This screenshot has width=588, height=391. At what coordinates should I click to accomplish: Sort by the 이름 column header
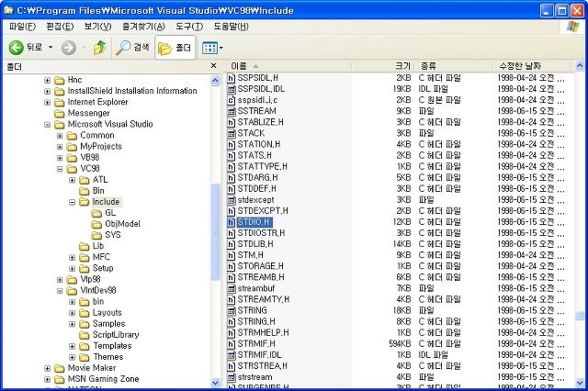coord(288,66)
